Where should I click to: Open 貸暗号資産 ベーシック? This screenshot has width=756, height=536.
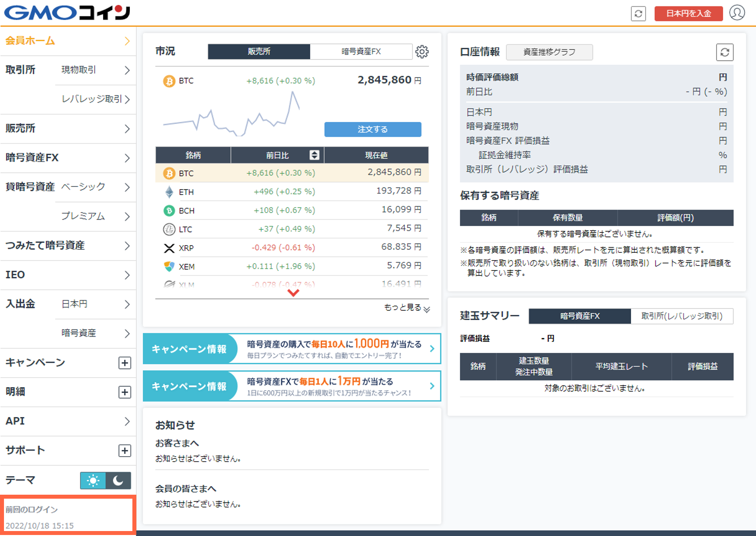96,187
